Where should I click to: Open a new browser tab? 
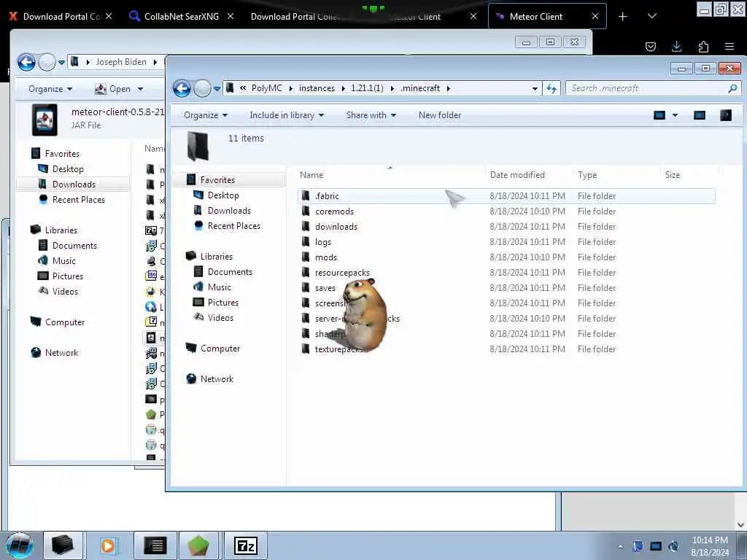tap(622, 17)
